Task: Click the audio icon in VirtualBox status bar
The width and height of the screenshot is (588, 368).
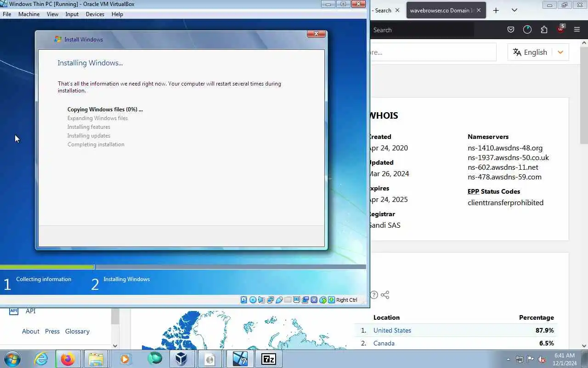Action: tap(261, 300)
